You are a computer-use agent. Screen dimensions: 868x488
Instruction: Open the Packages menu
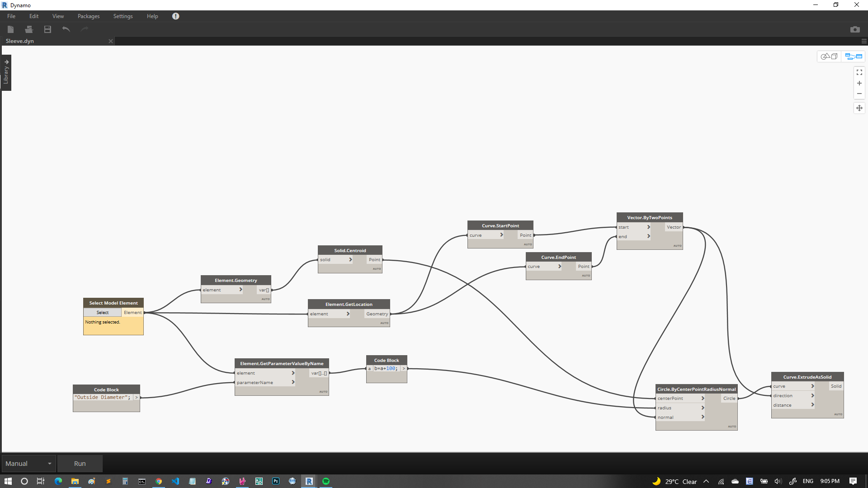coord(89,16)
